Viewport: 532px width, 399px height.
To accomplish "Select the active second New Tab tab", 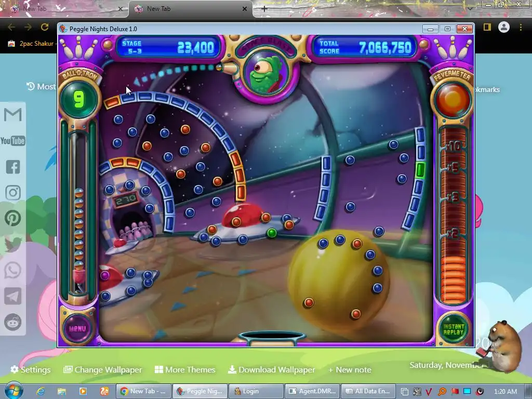I will (x=191, y=9).
